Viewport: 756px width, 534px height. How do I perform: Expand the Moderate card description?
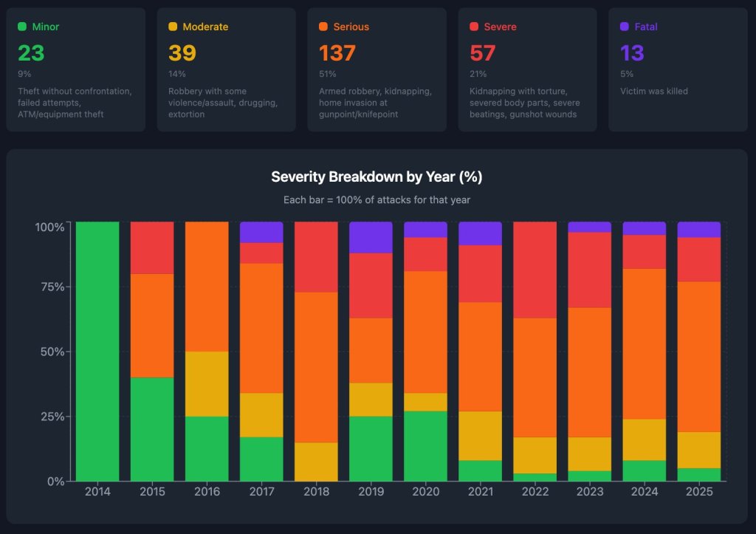[x=226, y=69]
